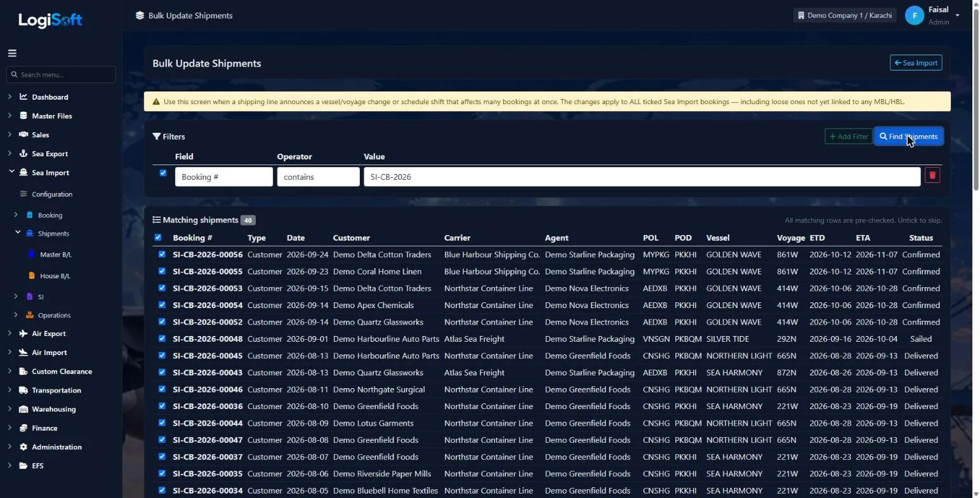Expand the Finance menu chevron
Screen dimensions: 980x498
point(10,428)
